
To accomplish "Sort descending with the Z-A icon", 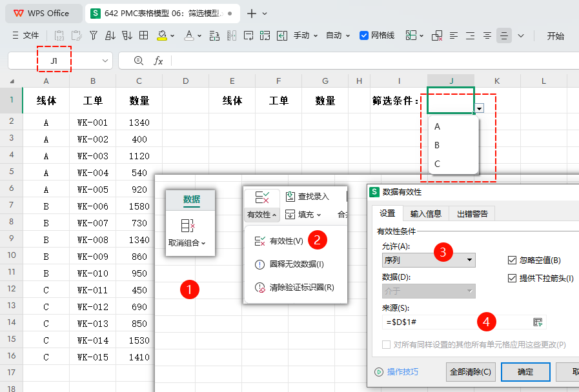I will [127, 35].
